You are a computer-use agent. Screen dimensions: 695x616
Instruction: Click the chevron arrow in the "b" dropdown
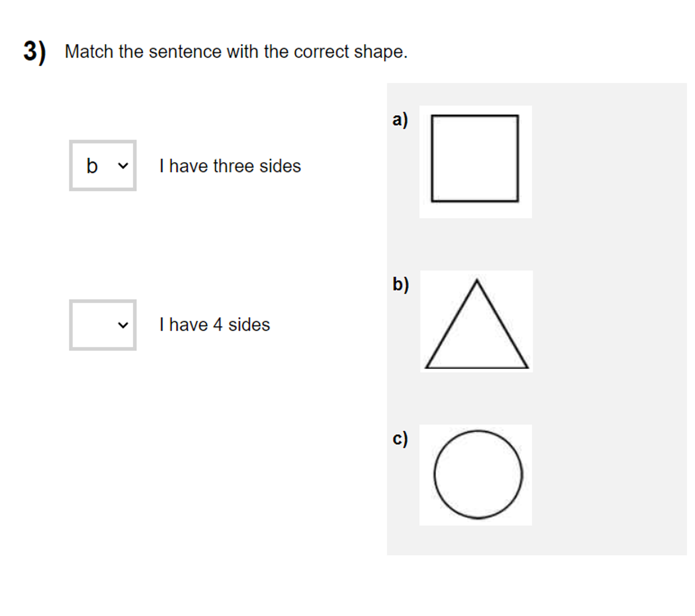coord(123,166)
